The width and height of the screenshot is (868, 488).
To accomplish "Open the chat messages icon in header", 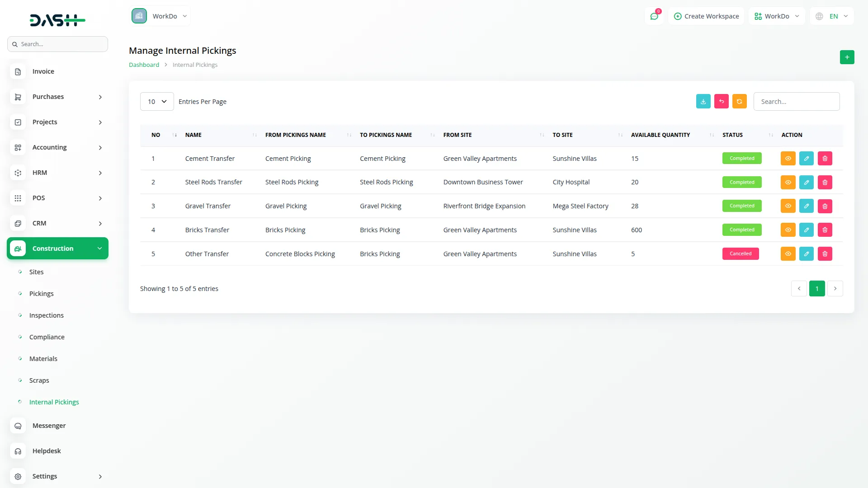I will [x=654, y=16].
